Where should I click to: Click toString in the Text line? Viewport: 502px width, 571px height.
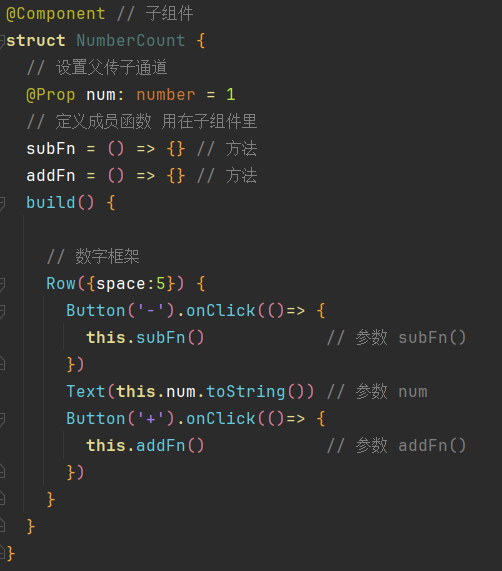point(246,391)
